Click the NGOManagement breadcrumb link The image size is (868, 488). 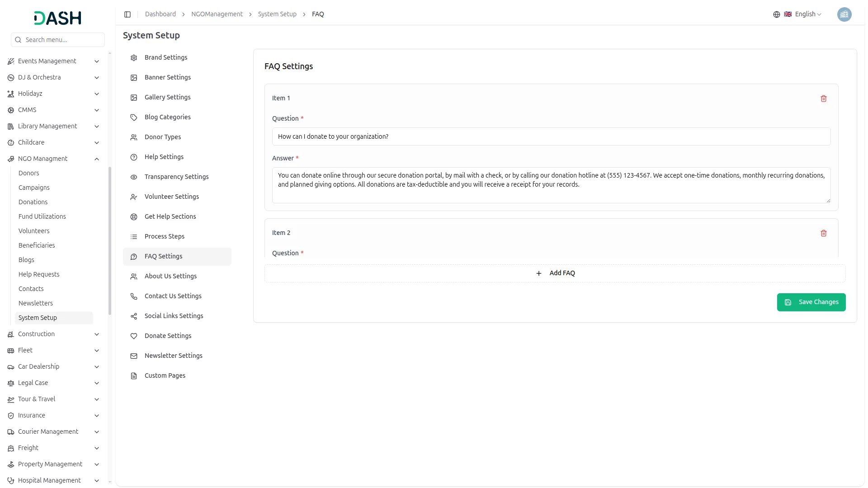217,14
